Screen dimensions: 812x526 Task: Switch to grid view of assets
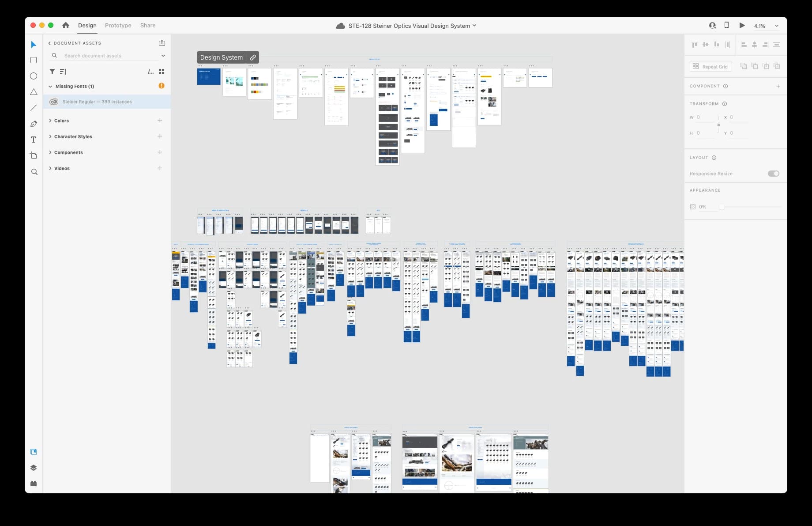[x=162, y=72]
